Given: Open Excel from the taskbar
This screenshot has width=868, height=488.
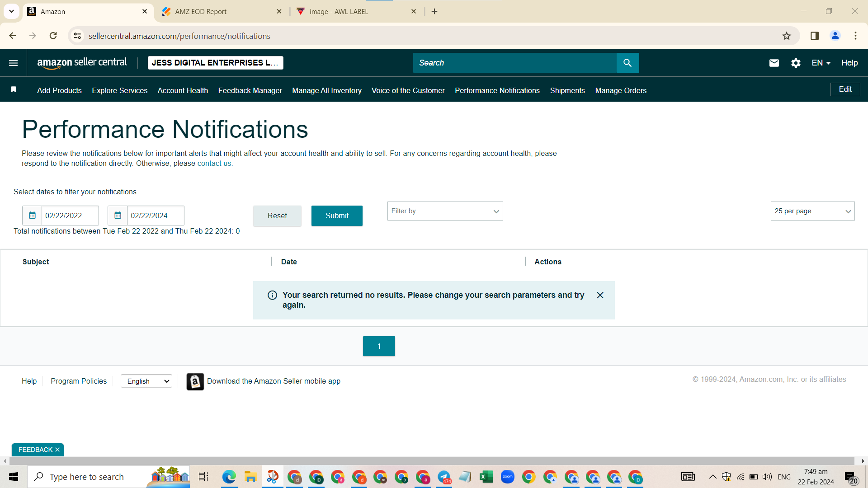Looking at the screenshot, I should click(x=486, y=477).
